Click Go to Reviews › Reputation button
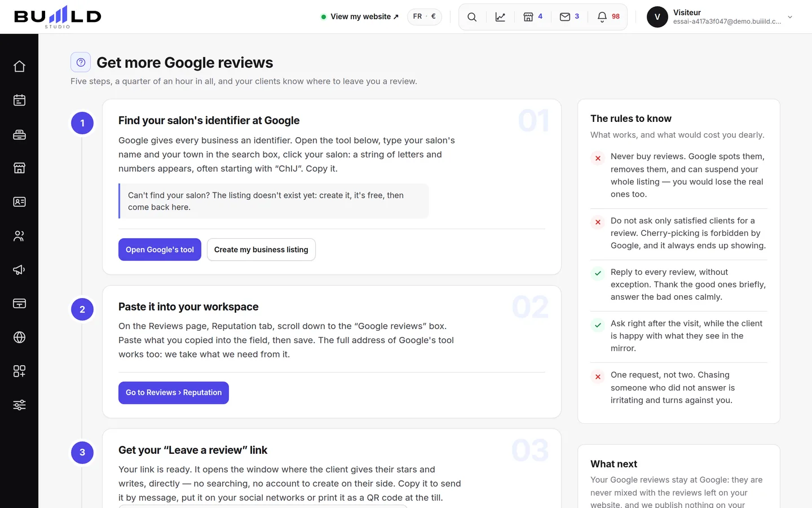 coord(174,393)
